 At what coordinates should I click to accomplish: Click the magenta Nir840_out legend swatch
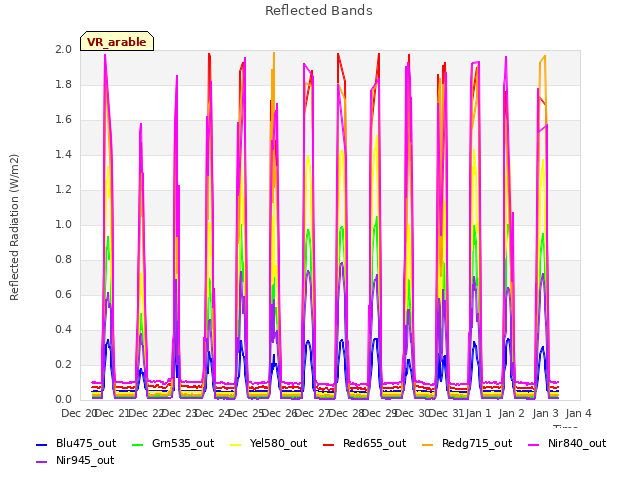[533, 444]
